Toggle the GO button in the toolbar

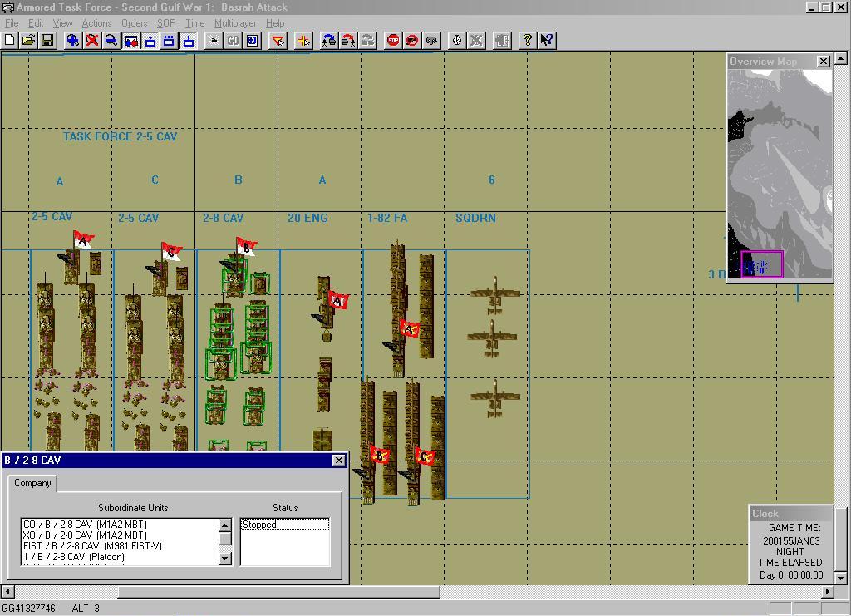tap(233, 40)
